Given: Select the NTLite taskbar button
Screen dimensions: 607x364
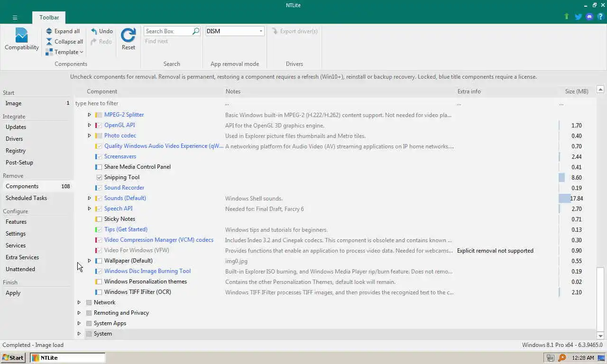Looking at the screenshot, I should point(68,358).
